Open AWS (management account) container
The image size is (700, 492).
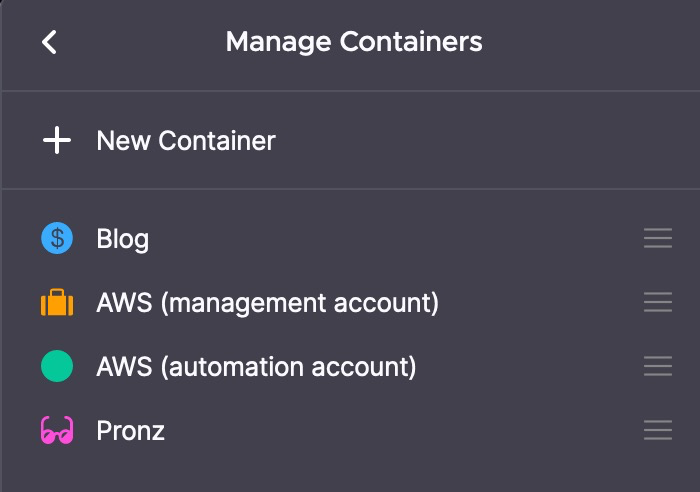click(x=267, y=303)
